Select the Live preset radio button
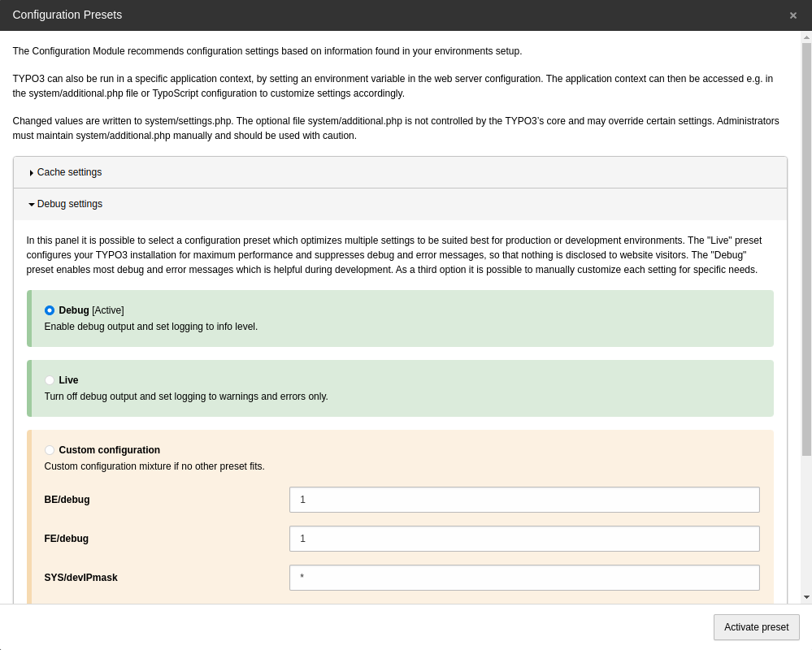 pos(50,380)
